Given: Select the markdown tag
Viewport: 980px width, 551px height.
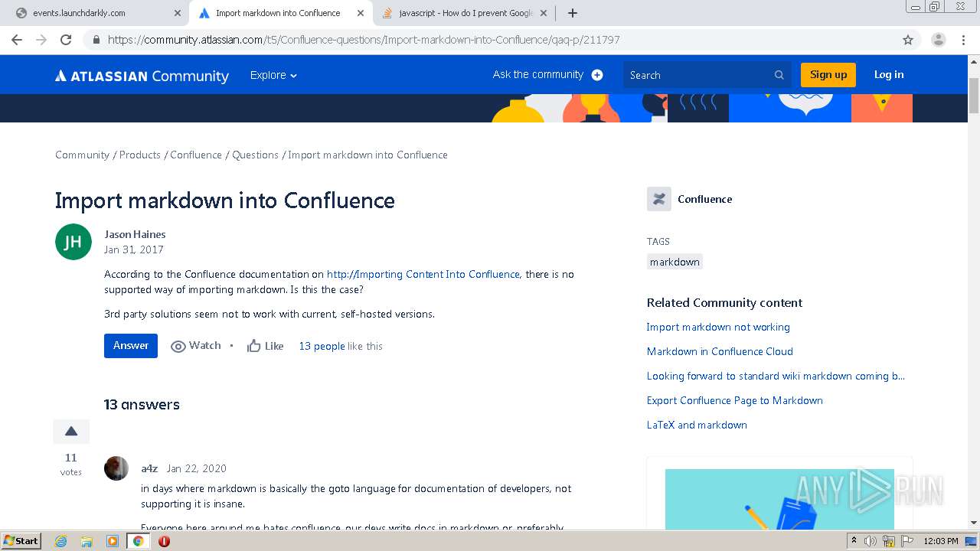Looking at the screenshot, I should [x=675, y=262].
